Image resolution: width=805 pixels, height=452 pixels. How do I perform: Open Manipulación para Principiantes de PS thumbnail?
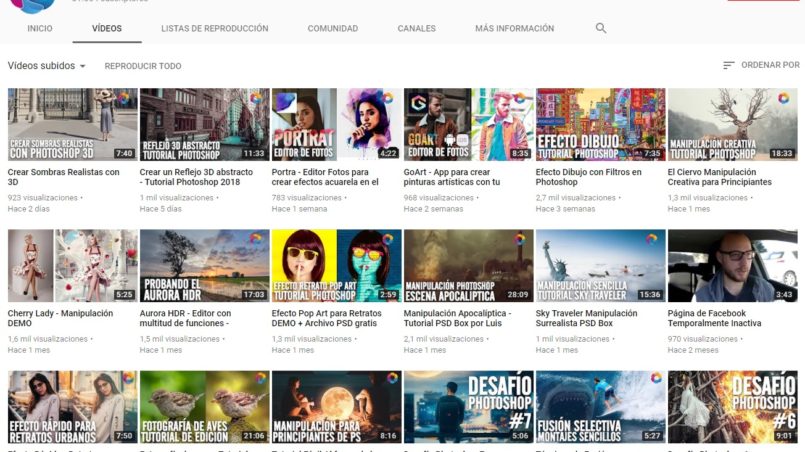pos(337,407)
